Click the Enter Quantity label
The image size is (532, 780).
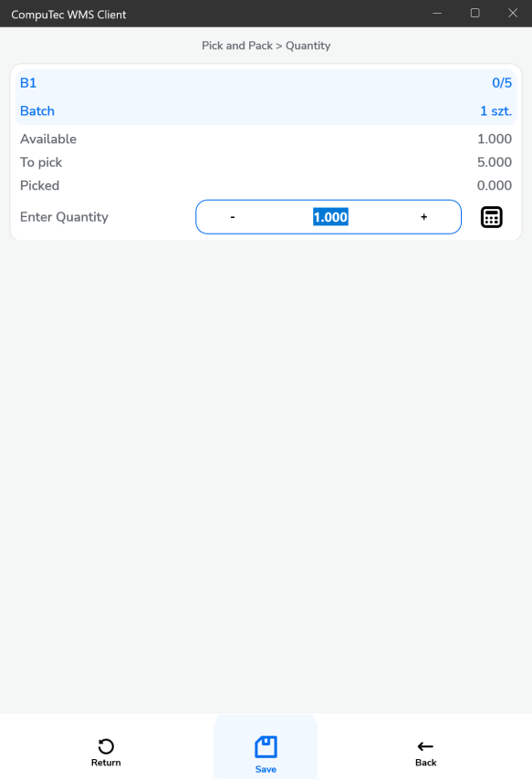pyautogui.click(x=63, y=216)
